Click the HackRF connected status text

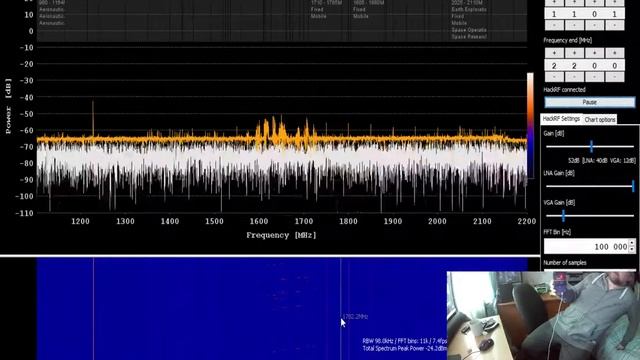click(x=564, y=89)
